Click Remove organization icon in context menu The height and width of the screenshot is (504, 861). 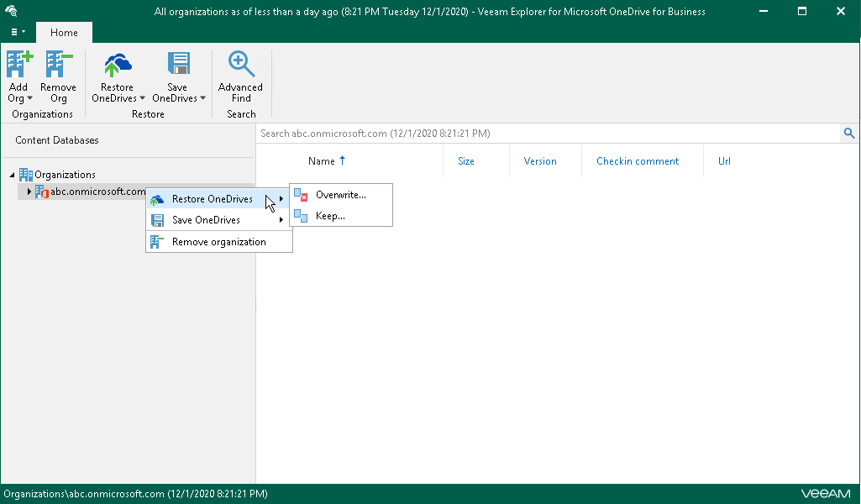[x=157, y=242]
